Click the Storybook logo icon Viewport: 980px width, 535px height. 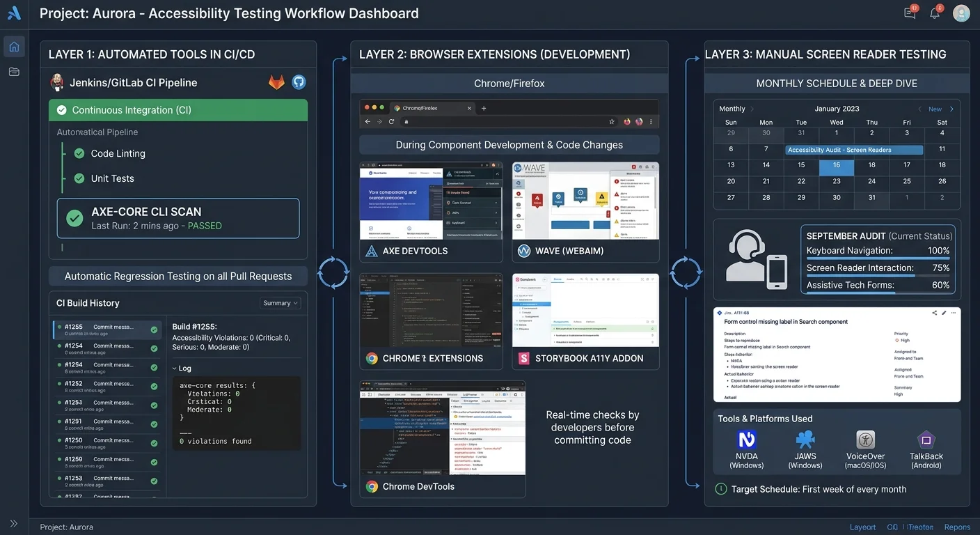click(525, 358)
